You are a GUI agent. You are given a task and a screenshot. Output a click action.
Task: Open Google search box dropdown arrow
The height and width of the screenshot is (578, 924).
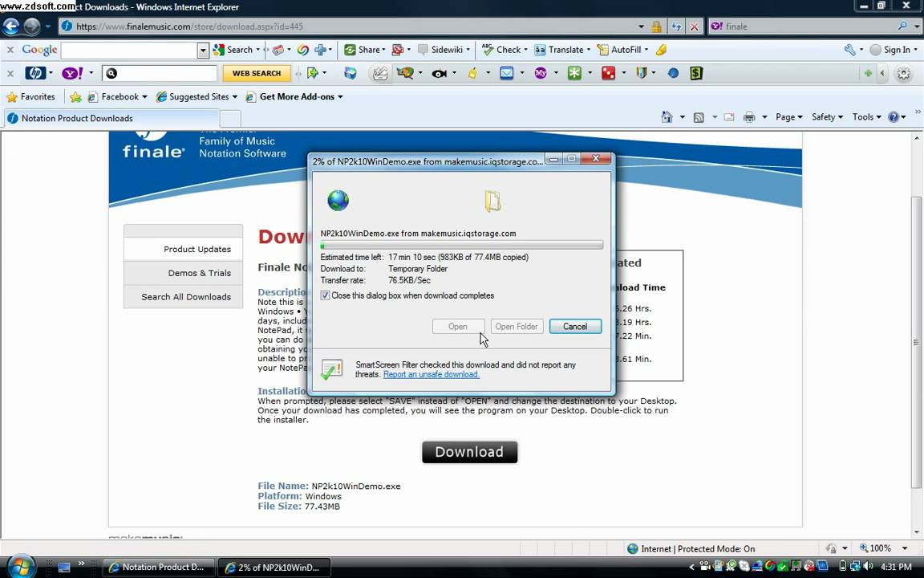coord(203,50)
